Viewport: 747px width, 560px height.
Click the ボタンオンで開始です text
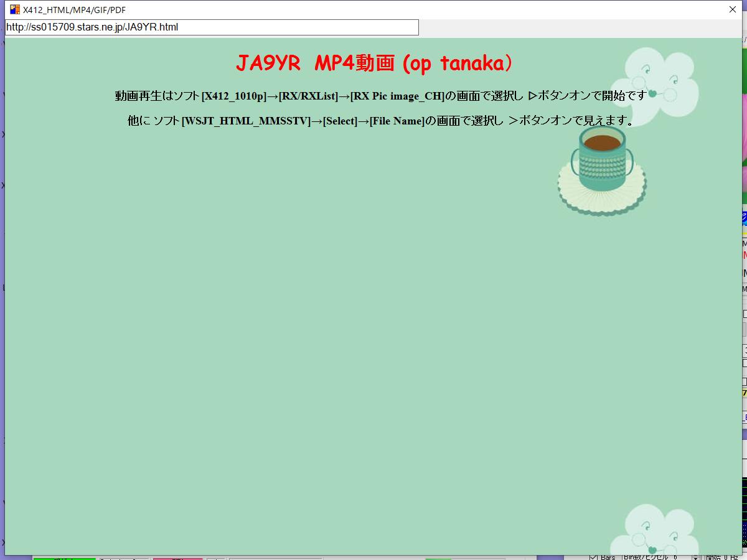(591, 96)
